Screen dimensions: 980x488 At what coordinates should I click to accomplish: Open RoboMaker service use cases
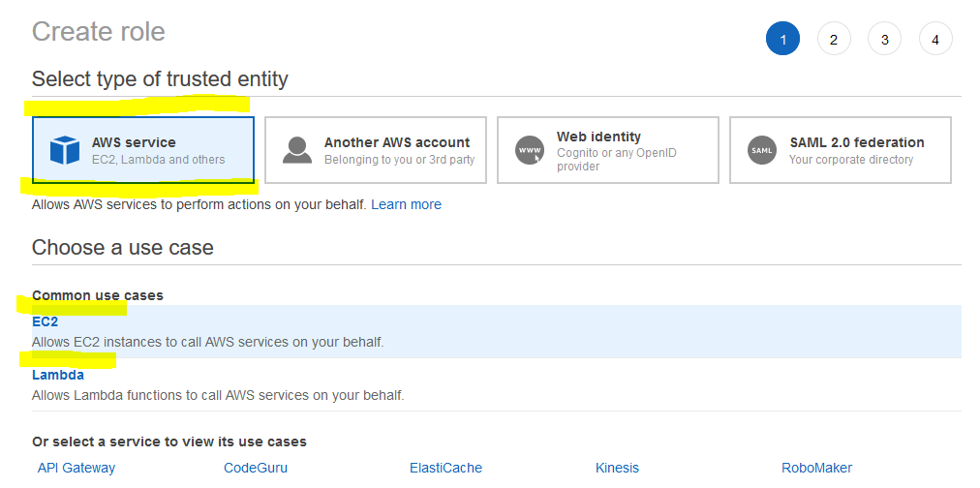(817, 468)
